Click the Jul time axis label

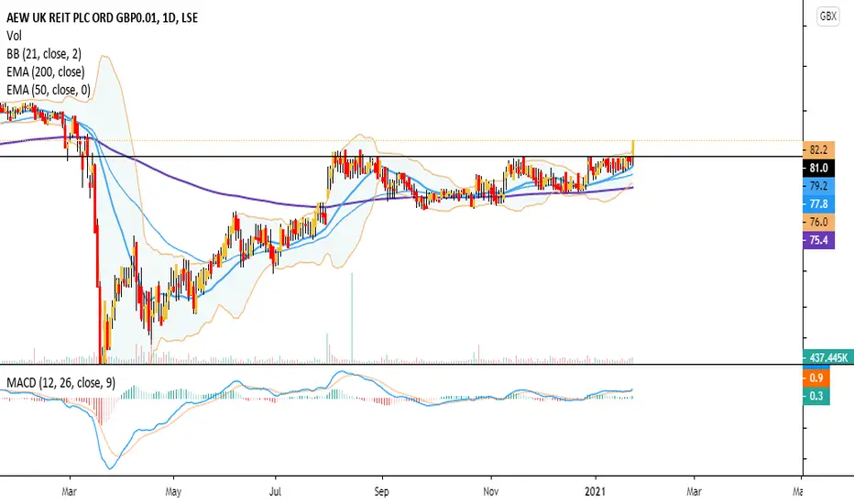tap(276, 491)
